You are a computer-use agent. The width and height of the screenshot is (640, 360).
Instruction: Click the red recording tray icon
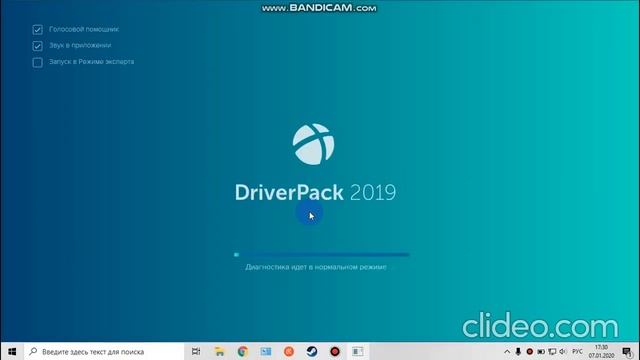[529, 351]
